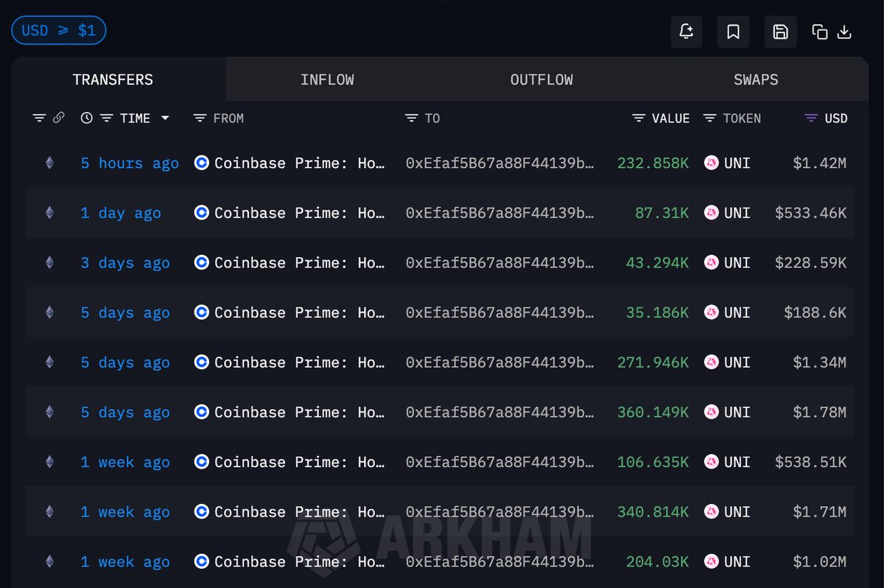Screen dimensions: 884x588
Task: Click the 106.635K value cell
Action: (x=653, y=463)
